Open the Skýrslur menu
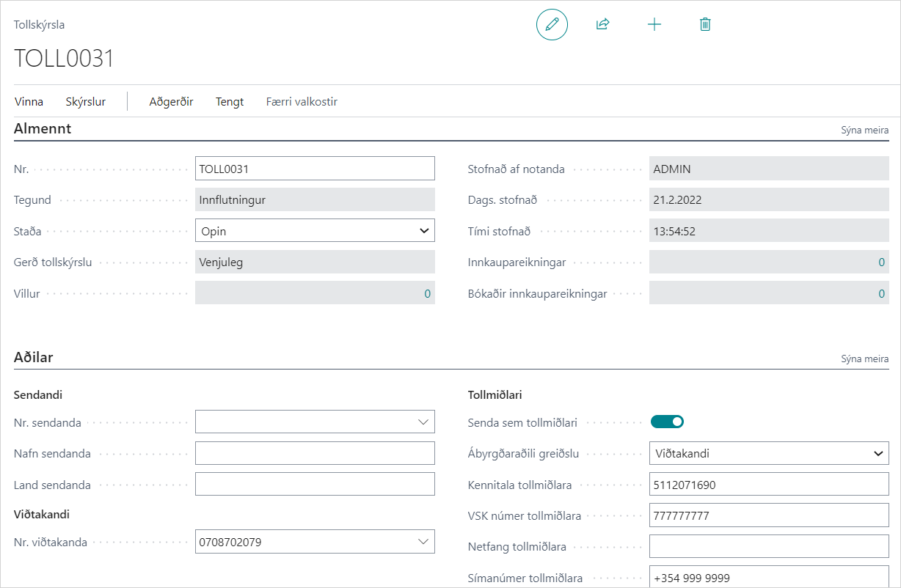This screenshot has height=588, width=901. pos(85,102)
